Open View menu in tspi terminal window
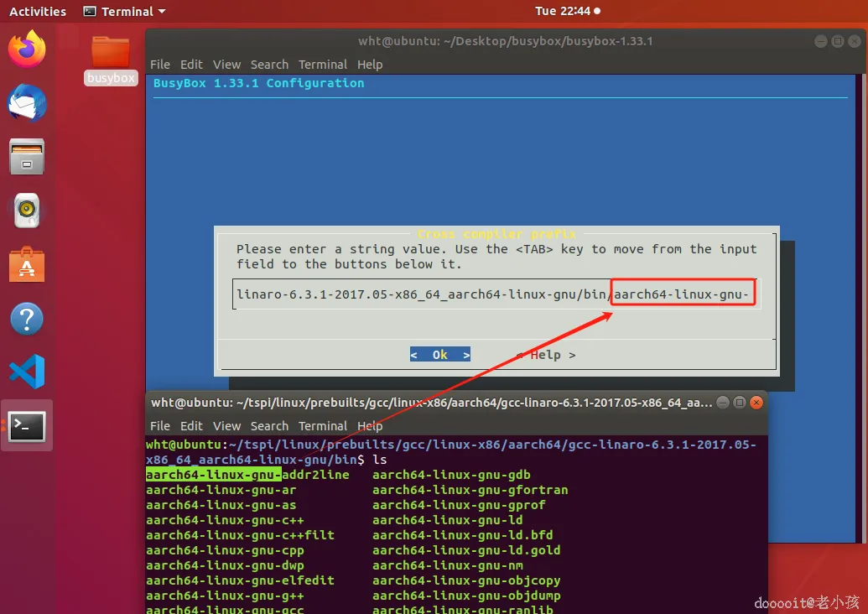 tap(227, 426)
